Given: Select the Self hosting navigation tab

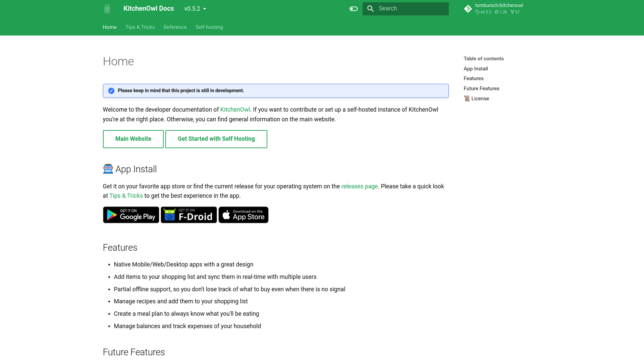Looking at the screenshot, I should (209, 27).
